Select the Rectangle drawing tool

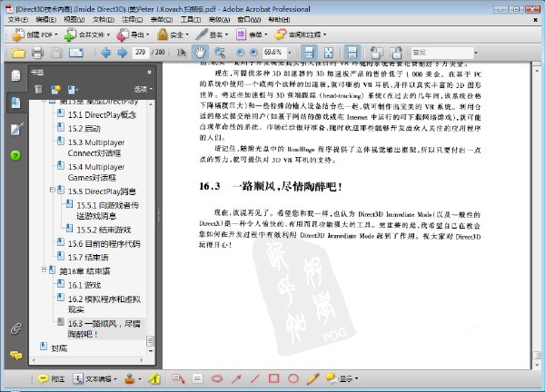pyautogui.click(x=274, y=378)
